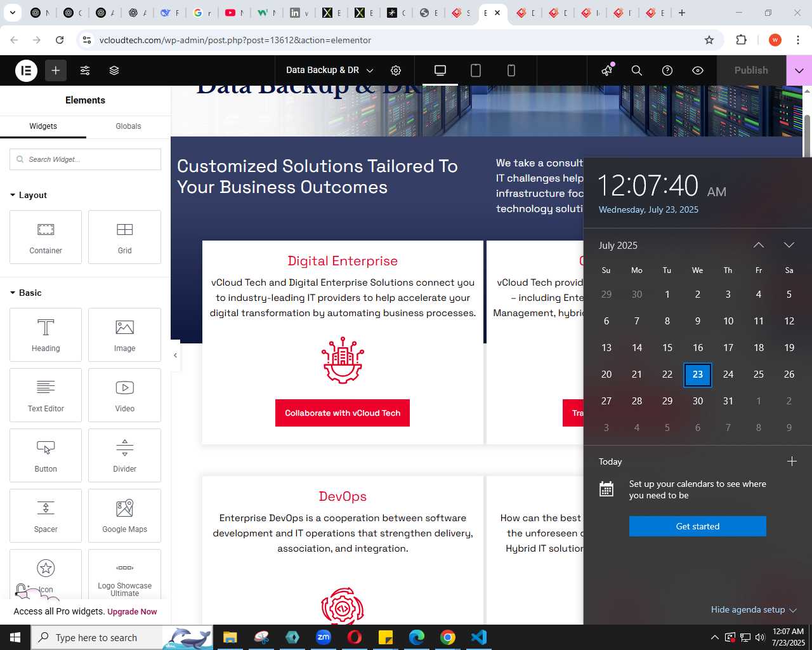The image size is (812, 650).
Task: Open the browser tab search dropdown
Action: click(12, 13)
